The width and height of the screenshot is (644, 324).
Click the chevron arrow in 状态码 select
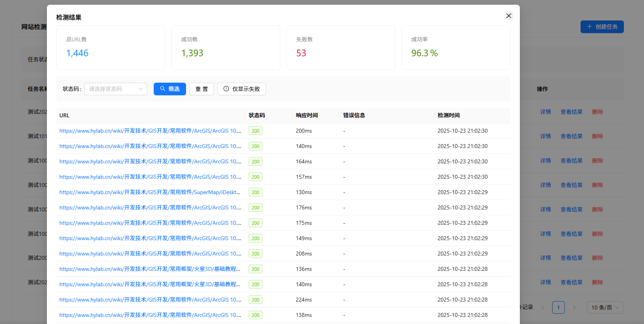click(x=141, y=89)
